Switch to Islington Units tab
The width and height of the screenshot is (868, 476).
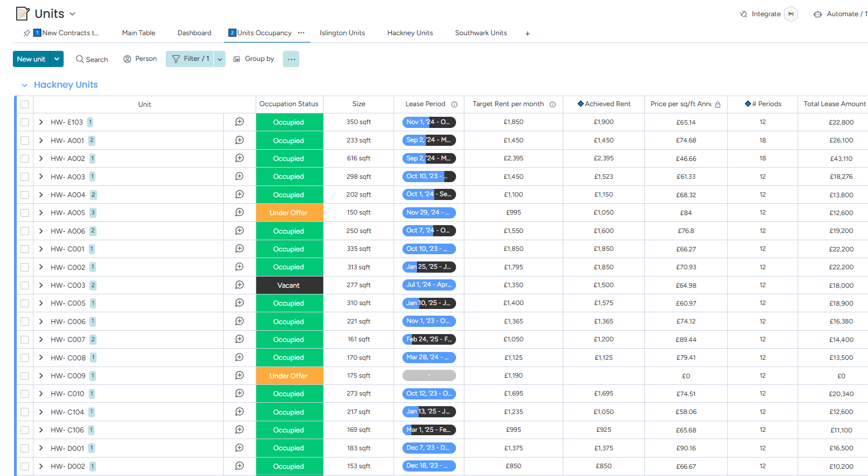[x=342, y=33]
